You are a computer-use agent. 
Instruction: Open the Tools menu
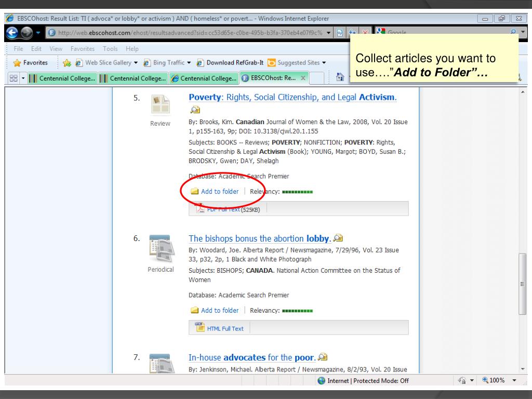point(110,49)
